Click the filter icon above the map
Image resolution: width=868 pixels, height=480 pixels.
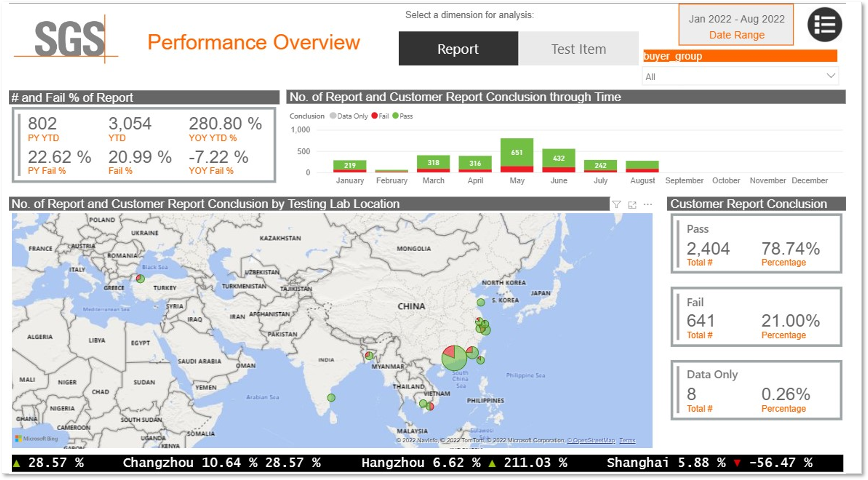(x=616, y=204)
